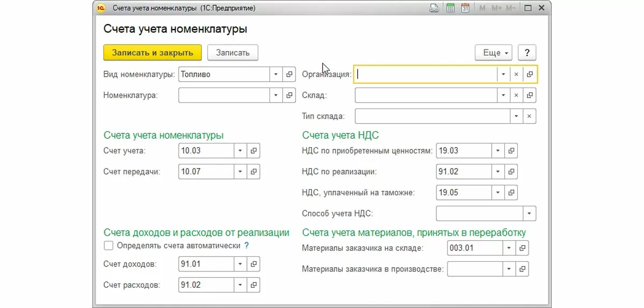Clear the Склад field
Screen dimensions: 644x308
[516, 95]
